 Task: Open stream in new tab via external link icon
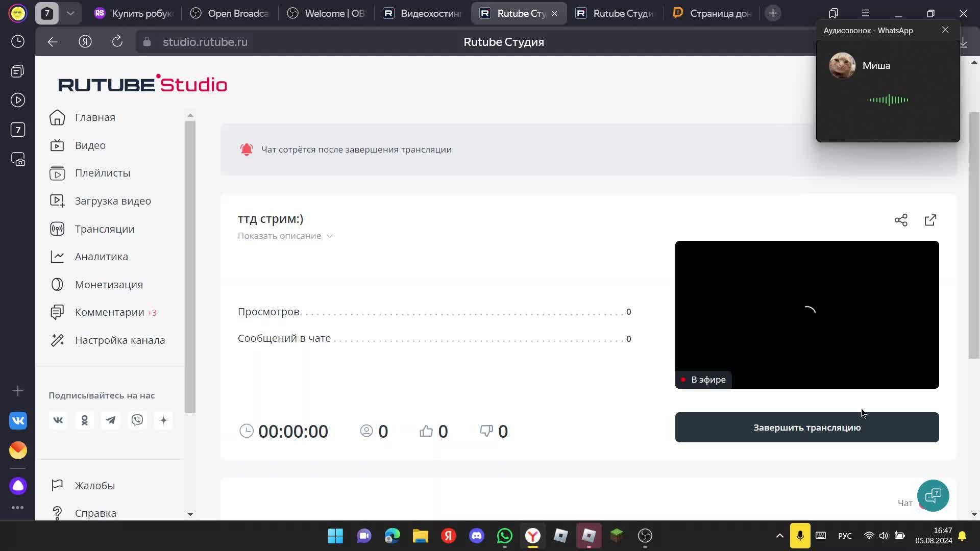(930, 219)
